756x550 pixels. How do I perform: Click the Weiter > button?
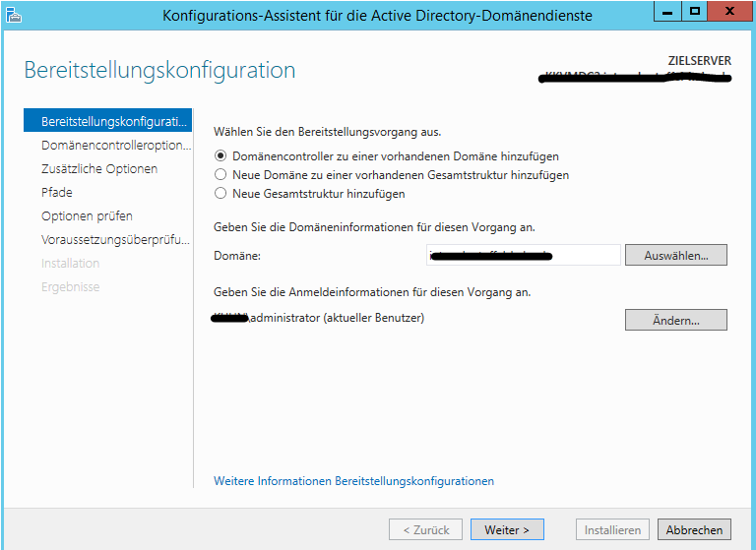tap(507, 529)
